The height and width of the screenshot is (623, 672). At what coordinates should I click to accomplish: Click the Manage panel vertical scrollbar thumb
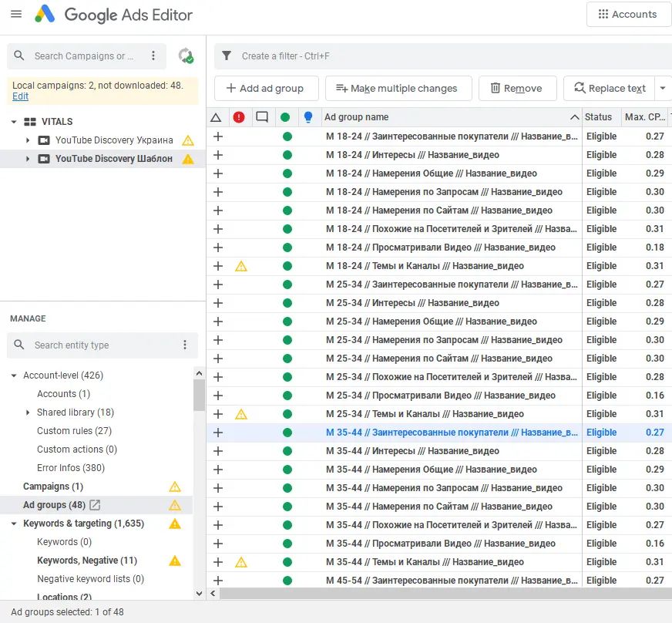[199, 396]
